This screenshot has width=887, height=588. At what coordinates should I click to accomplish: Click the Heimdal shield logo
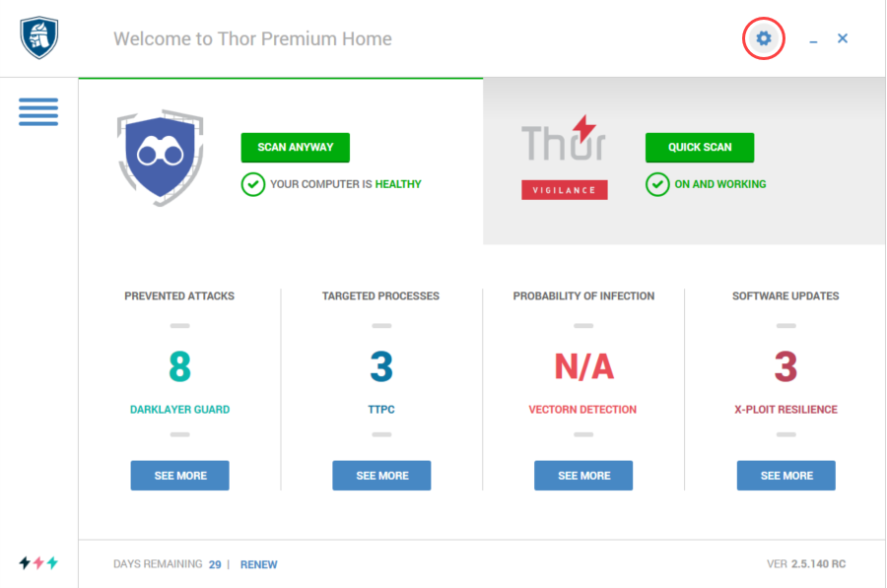[39, 37]
